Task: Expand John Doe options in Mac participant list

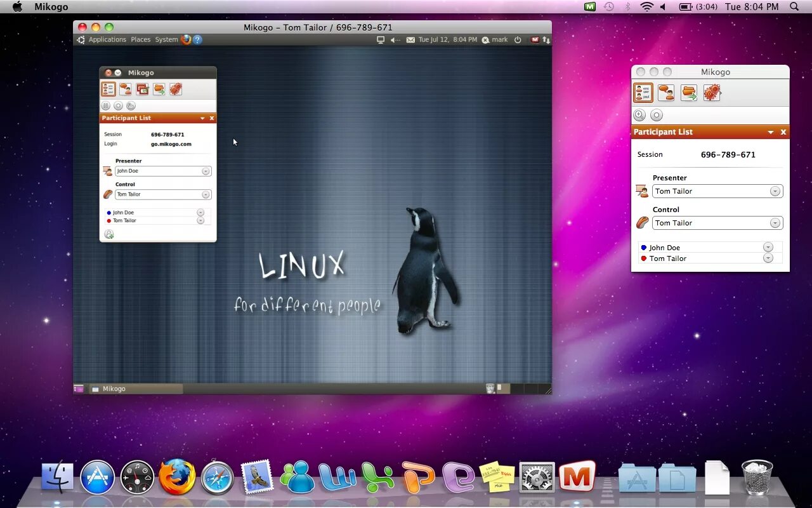Action: 768,248
